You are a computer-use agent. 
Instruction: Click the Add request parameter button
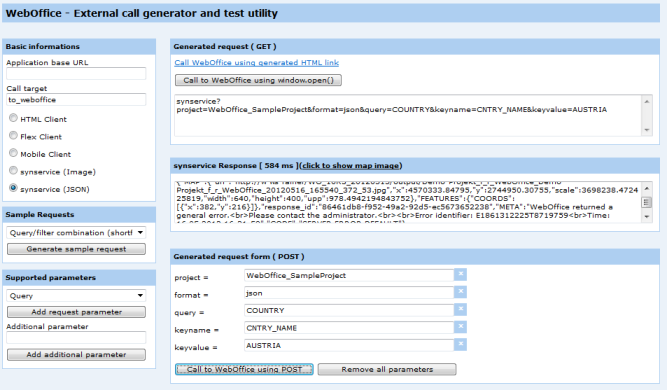(76, 312)
